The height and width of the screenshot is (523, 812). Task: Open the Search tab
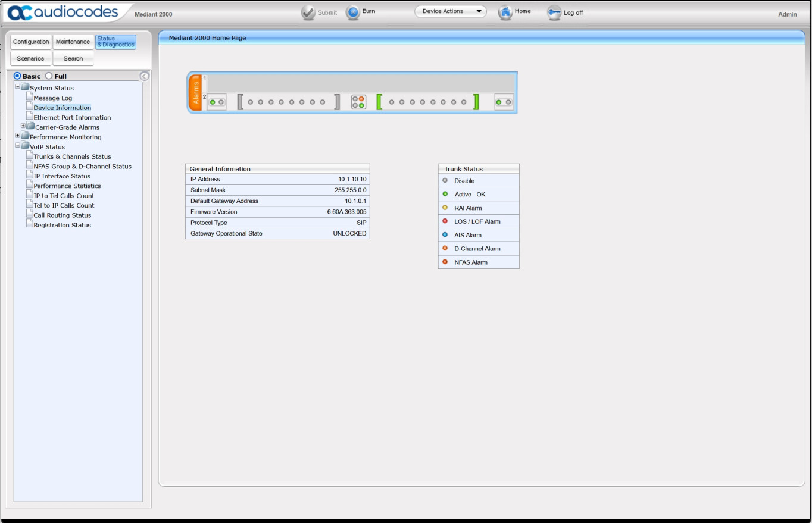click(73, 58)
